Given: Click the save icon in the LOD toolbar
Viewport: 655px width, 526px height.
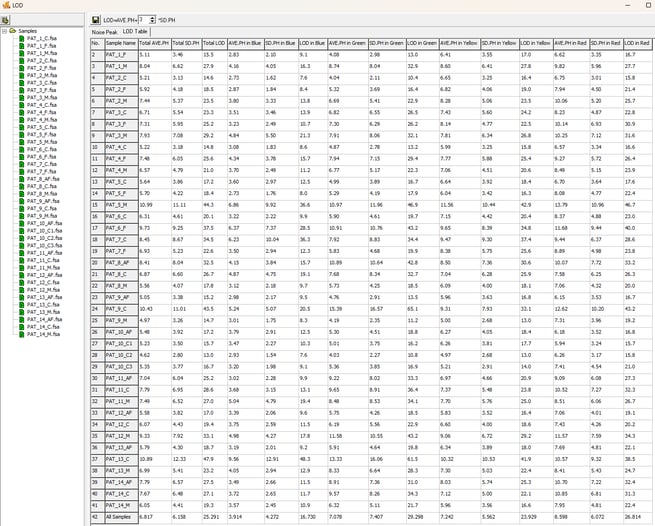Looking at the screenshot, I should (96, 20).
